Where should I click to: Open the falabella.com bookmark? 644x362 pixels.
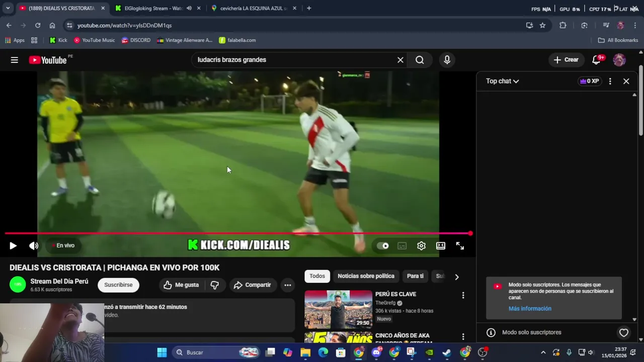[x=237, y=40]
